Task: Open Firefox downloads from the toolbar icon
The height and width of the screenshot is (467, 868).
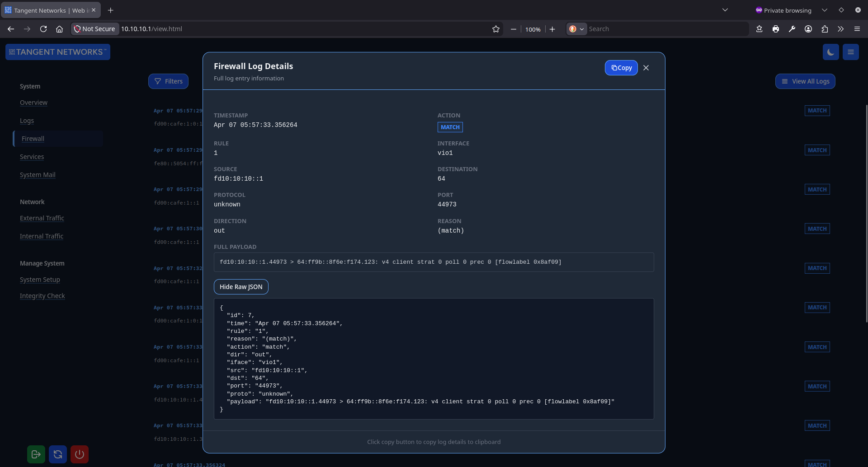Action: click(759, 28)
